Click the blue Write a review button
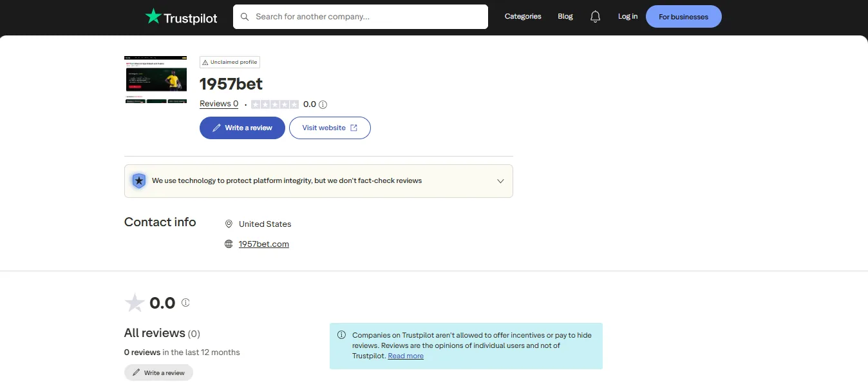 point(242,128)
